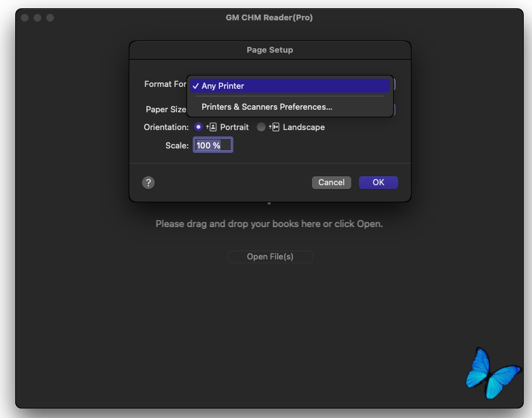
Task: Click the Paper Size label
Action: 166,109
